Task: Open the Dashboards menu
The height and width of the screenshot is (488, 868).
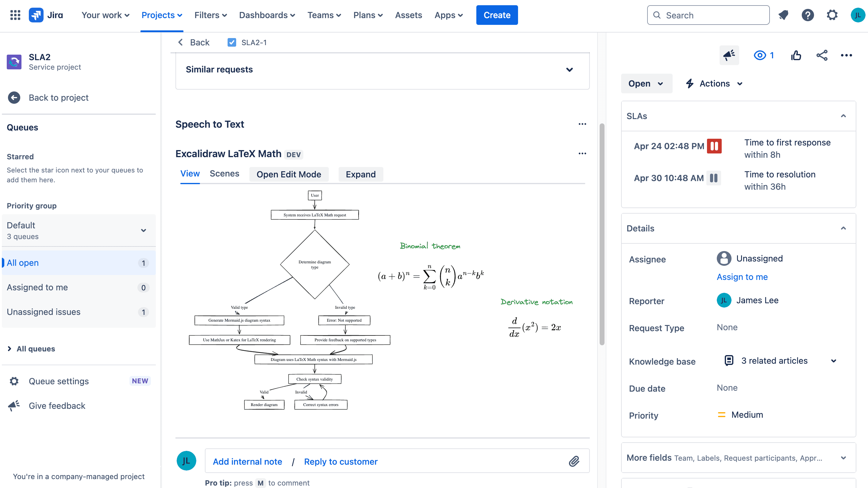Action: 267,15
